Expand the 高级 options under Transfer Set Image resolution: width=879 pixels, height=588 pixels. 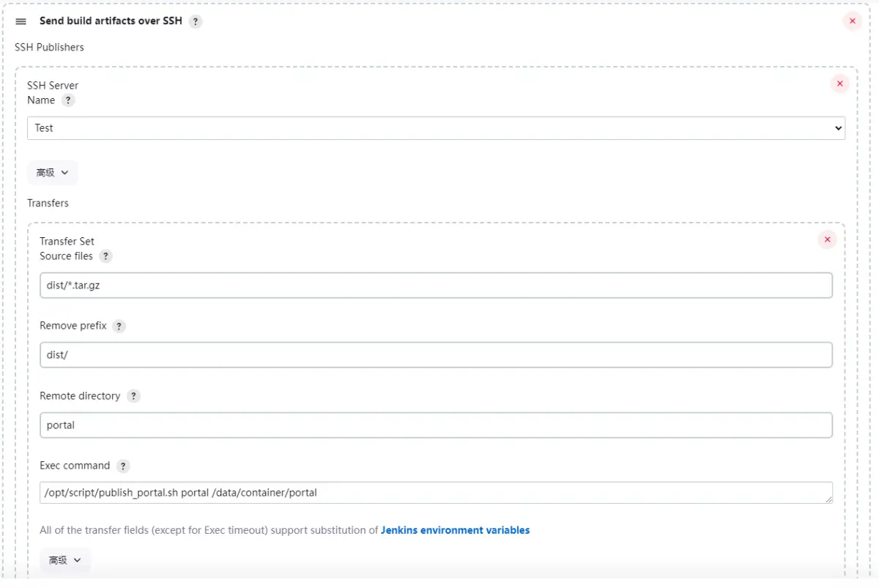[64, 560]
